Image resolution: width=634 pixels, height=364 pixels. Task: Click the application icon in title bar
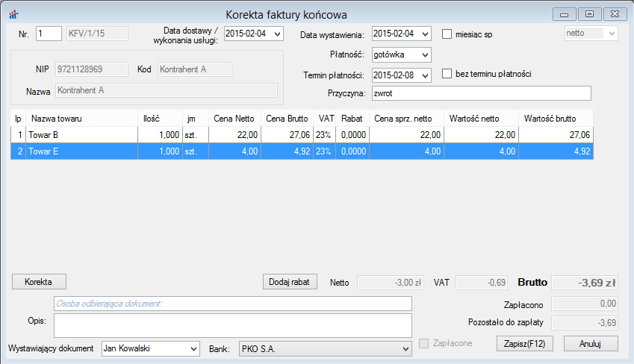pyautogui.click(x=13, y=15)
